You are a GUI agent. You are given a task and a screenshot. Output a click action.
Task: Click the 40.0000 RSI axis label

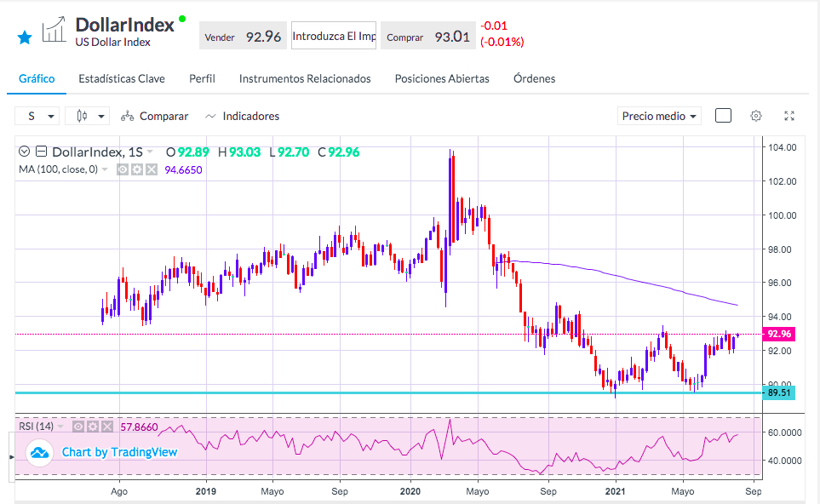[x=784, y=461]
